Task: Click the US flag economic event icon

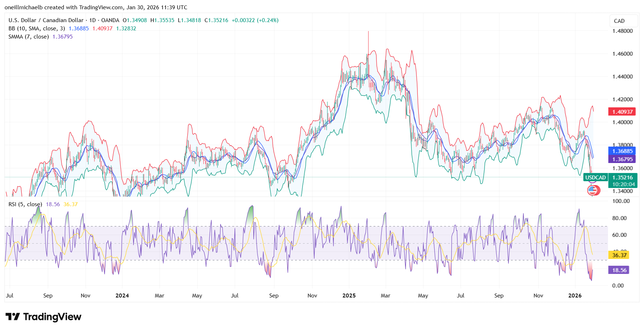Action: click(593, 190)
